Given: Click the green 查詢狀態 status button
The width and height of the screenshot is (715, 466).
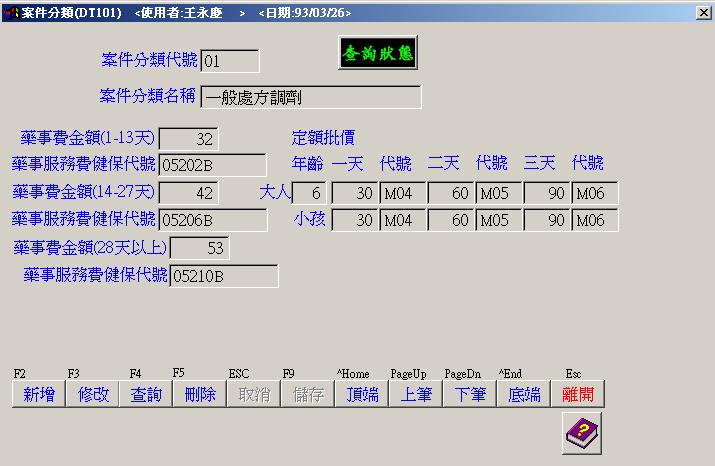Looking at the screenshot, I should (x=377, y=54).
